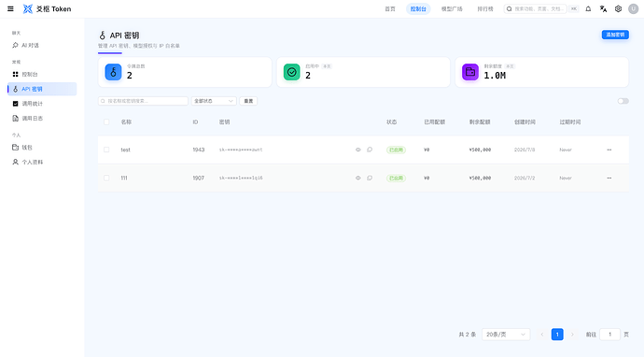This screenshot has height=357, width=644.
Task: Open notifications via bell icon
Action: coord(588,8)
